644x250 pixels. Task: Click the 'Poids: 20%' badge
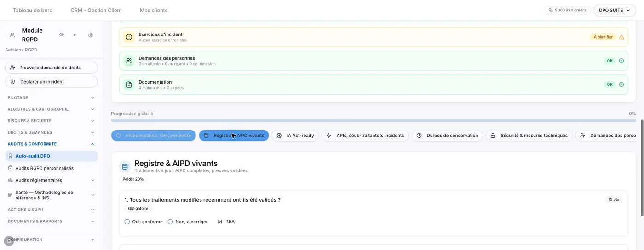click(x=133, y=179)
